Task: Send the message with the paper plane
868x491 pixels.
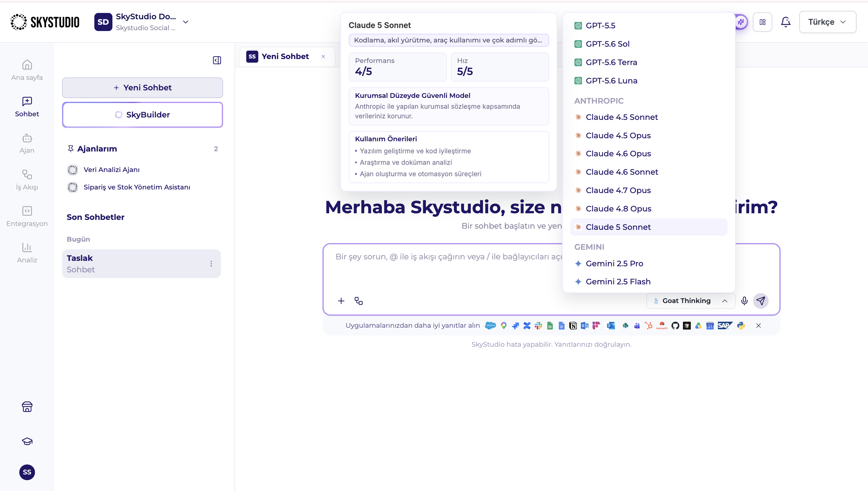Action: 761,301
